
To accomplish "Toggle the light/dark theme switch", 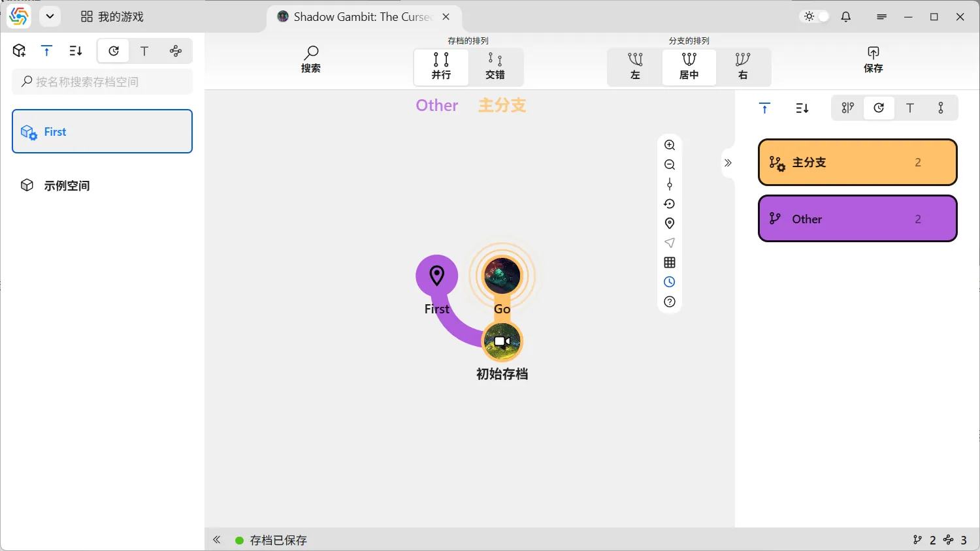I will [815, 17].
